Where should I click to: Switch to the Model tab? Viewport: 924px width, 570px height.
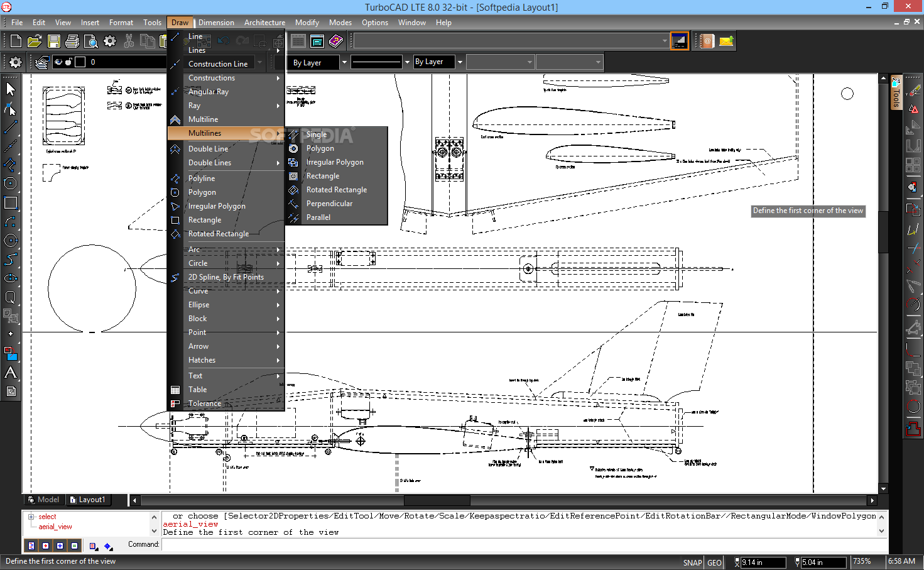(x=43, y=500)
